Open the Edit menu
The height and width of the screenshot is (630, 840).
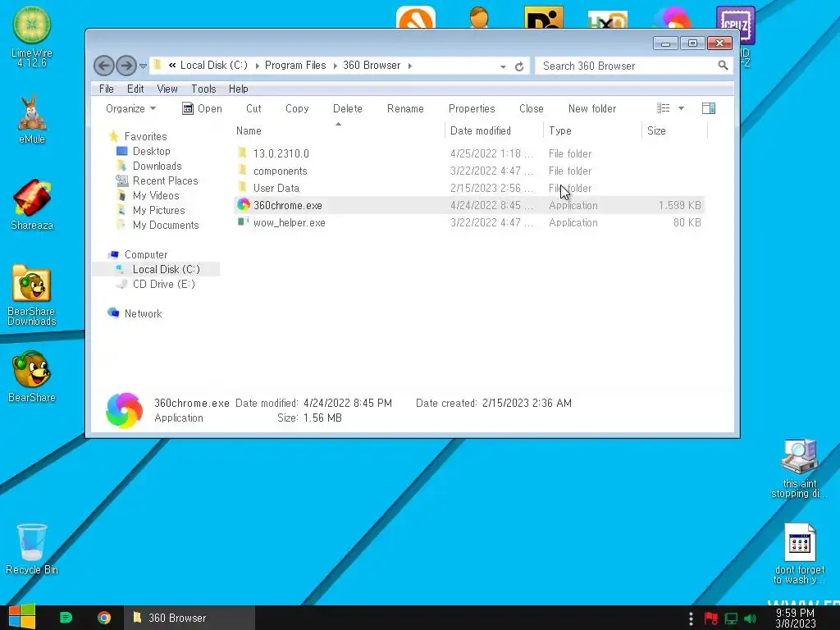tap(135, 89)
